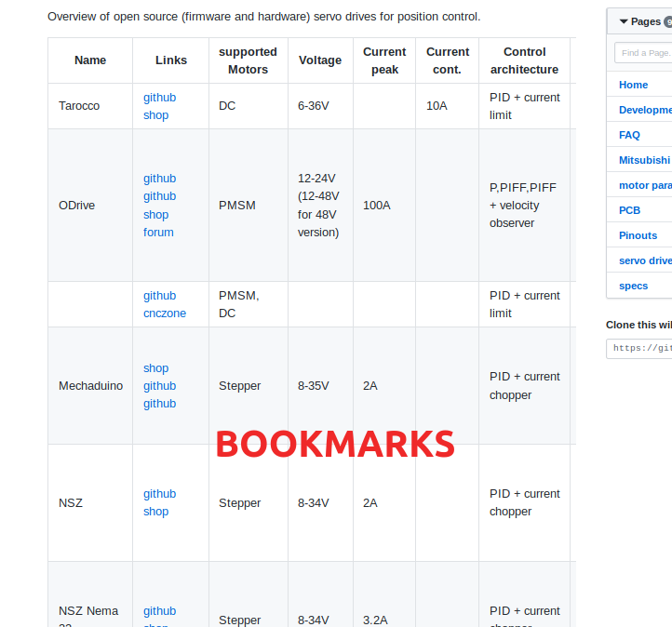Open the PCB wiki page
672x627 pixels.
point(629,210)
